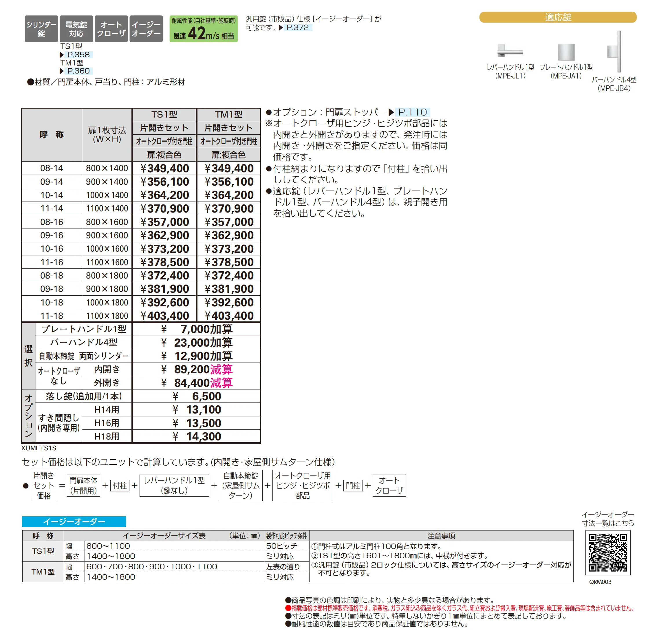Image resolution: width=659 pixels, height=644 pixels.
Task: Click the red 掲載価格 disclaimer line
Action: pyautogui.click(x=460, y=608)
